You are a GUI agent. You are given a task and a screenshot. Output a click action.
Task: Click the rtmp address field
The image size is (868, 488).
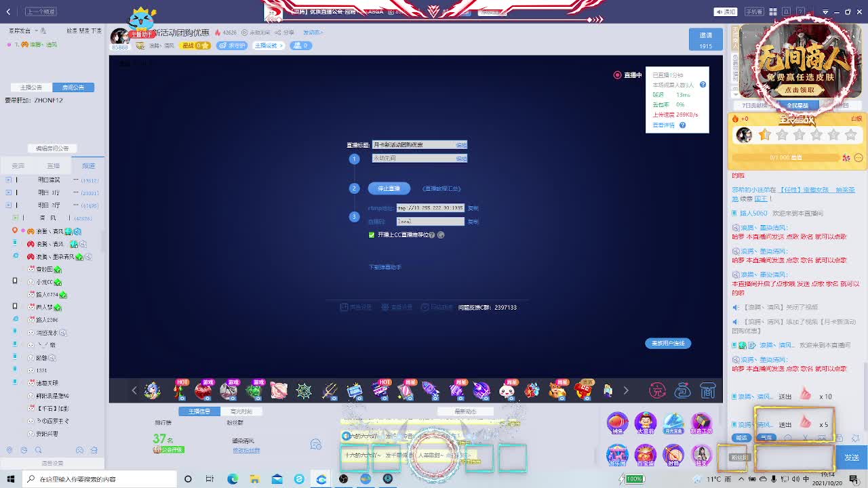click(x=431, y=208)
